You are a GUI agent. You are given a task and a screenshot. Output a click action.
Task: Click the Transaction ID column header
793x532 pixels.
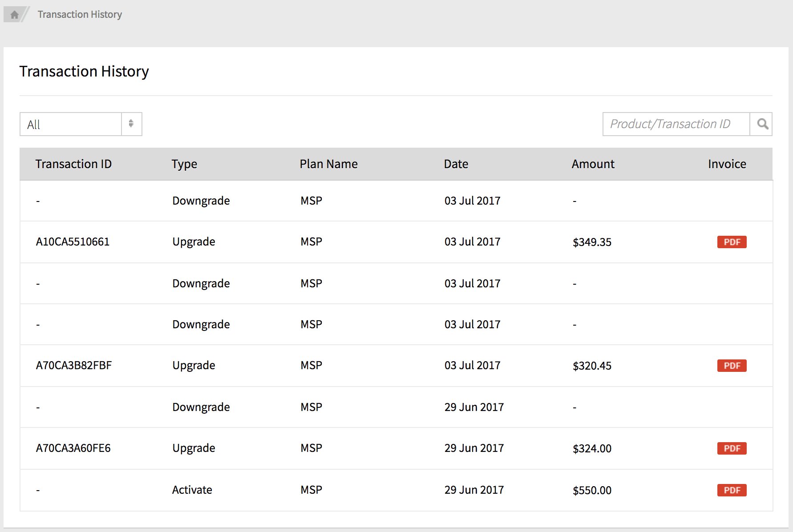[x=73, y=164]
